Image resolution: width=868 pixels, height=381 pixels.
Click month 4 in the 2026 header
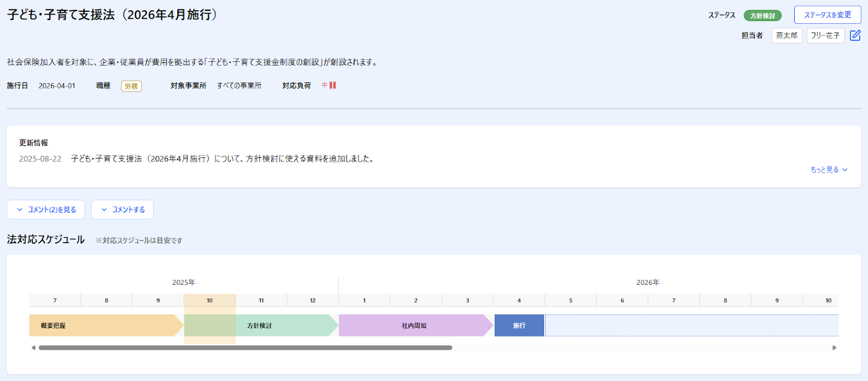(519, 300)
